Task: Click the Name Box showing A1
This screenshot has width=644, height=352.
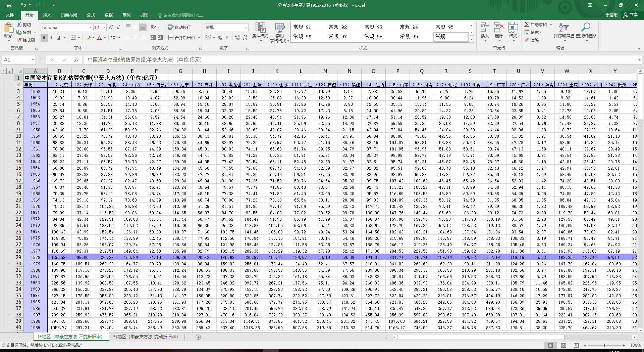Action: point(16,60)
